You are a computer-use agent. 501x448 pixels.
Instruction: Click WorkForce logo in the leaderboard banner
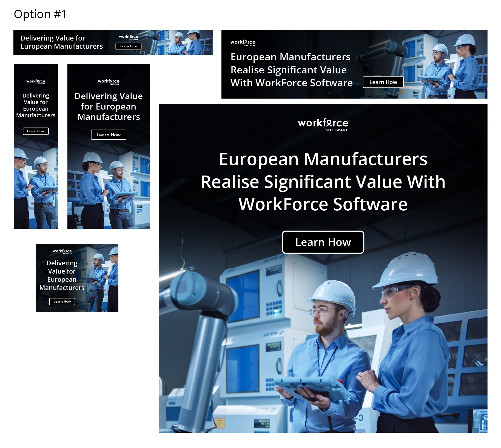129,37
